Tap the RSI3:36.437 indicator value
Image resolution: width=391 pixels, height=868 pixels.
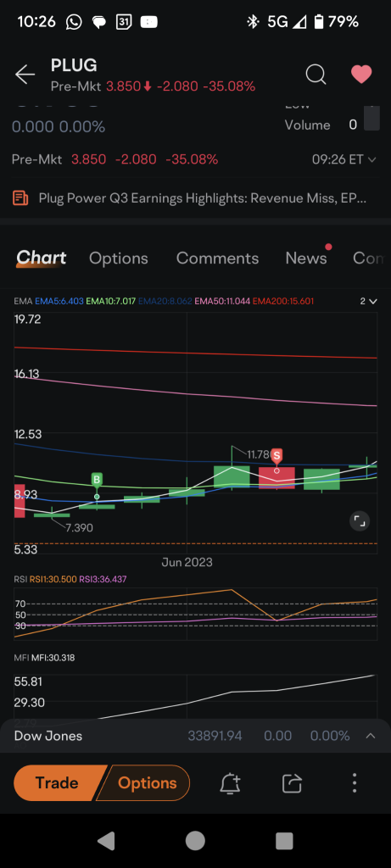pyautogui.click(x=103, y=579)
